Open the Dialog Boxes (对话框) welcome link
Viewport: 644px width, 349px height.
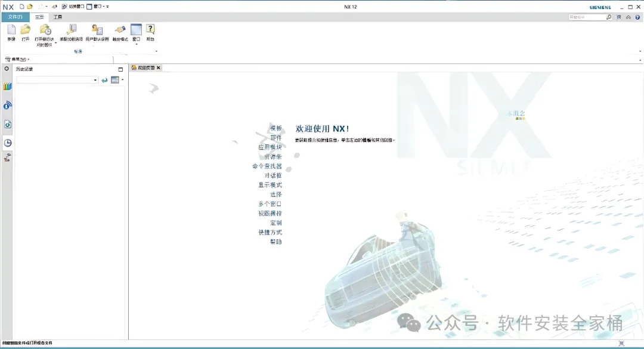tap(273, 175)
